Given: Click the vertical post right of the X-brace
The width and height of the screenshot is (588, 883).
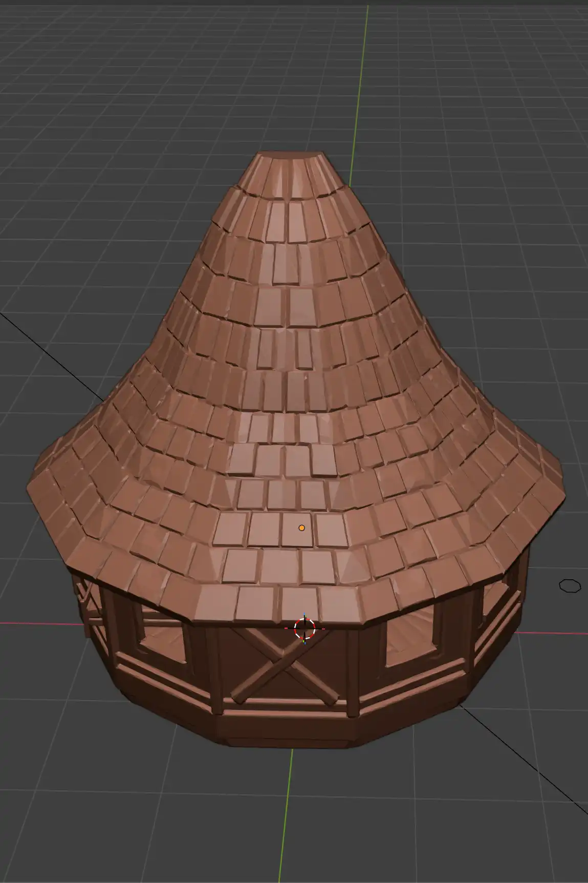Looking at the screenshot, I should tap(353, 671).
